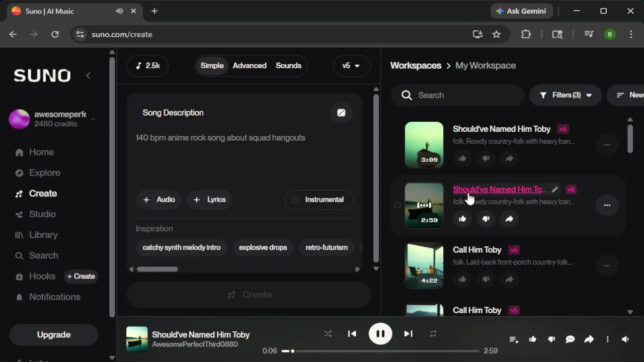This screenshot has height=362, width=644.
Task: Dislike the Call Him Toby 4:22 track
Action: tap(486, 279)
